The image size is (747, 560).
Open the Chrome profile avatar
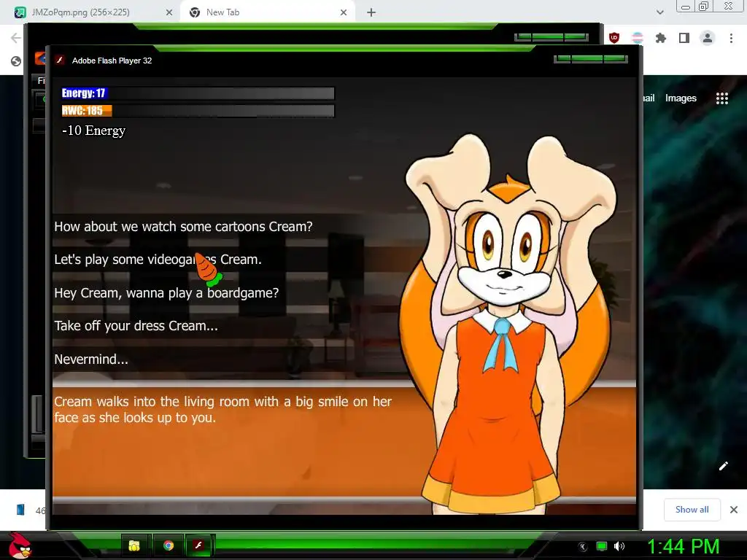[708, 38]
